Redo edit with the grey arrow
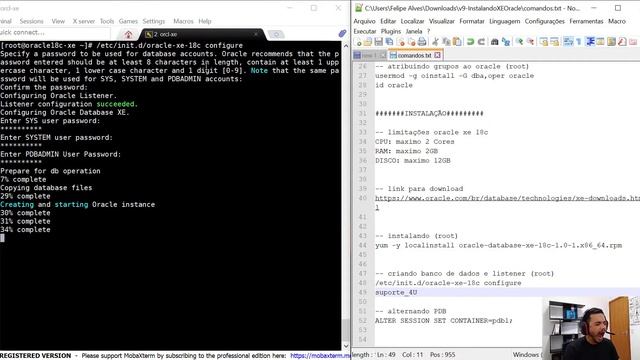 (x=482, y=42)
